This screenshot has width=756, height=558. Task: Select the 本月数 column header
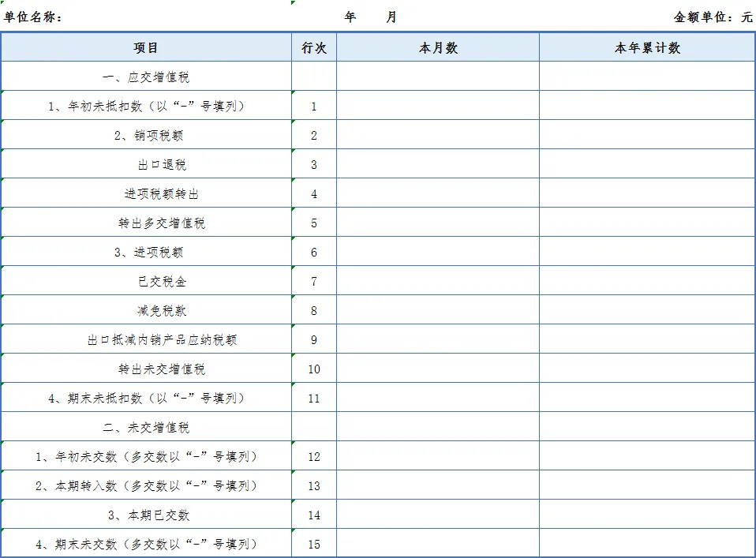pyautogui.click(x=438, y=47)
